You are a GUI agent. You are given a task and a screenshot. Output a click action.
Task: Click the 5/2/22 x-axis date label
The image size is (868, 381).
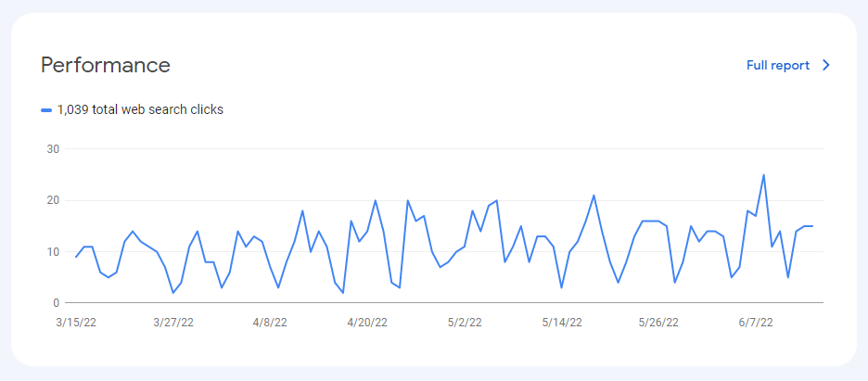pos(465,323)
